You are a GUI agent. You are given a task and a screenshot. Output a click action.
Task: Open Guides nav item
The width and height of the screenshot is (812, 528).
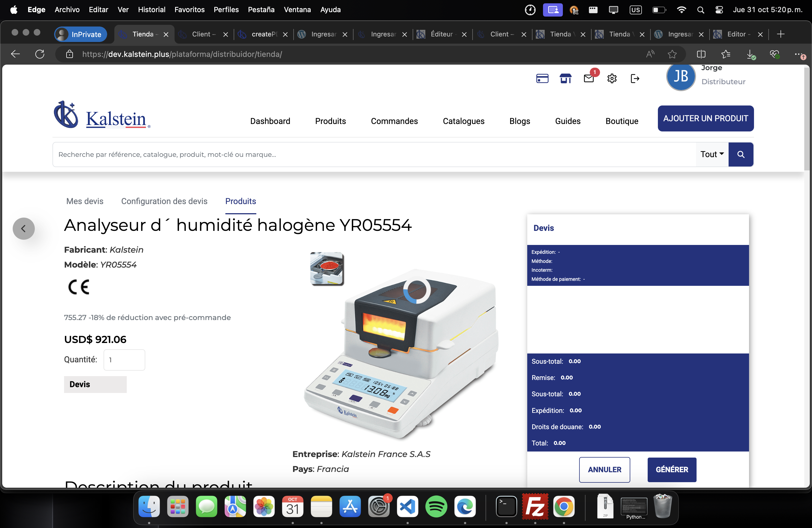click(568, 121)
